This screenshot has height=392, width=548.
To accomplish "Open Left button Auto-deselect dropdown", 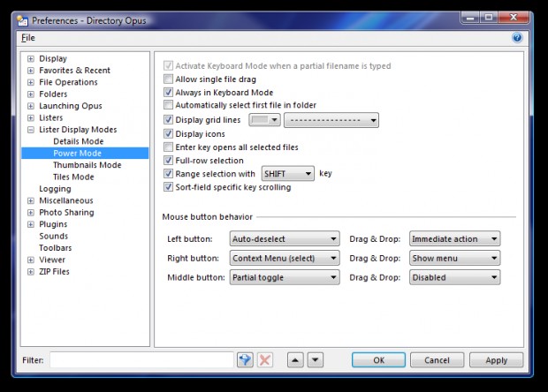I will [x=285, y=238].
